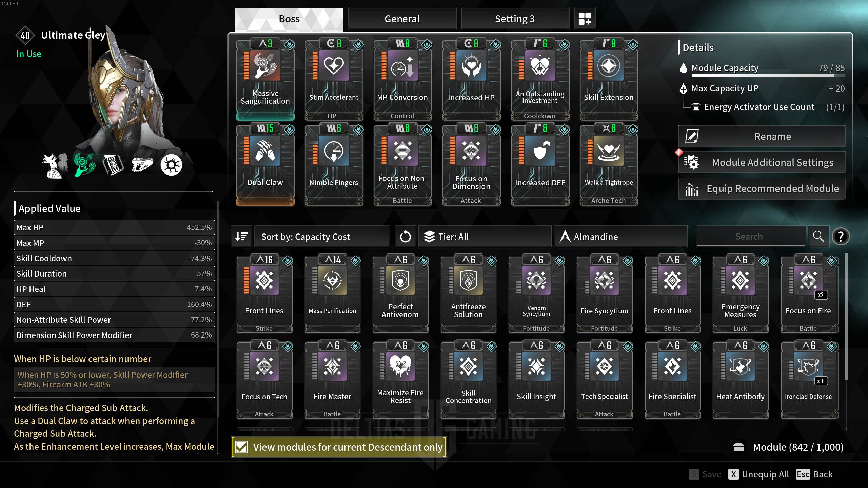Click the reset filters refresh icon
868x488 pixels.
(405, 237)
